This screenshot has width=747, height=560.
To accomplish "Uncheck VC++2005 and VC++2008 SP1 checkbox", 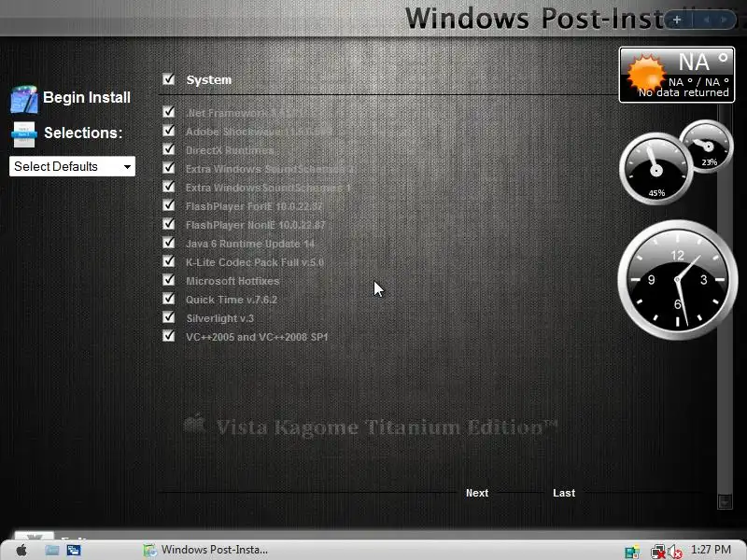I will [x=168, y=336].
